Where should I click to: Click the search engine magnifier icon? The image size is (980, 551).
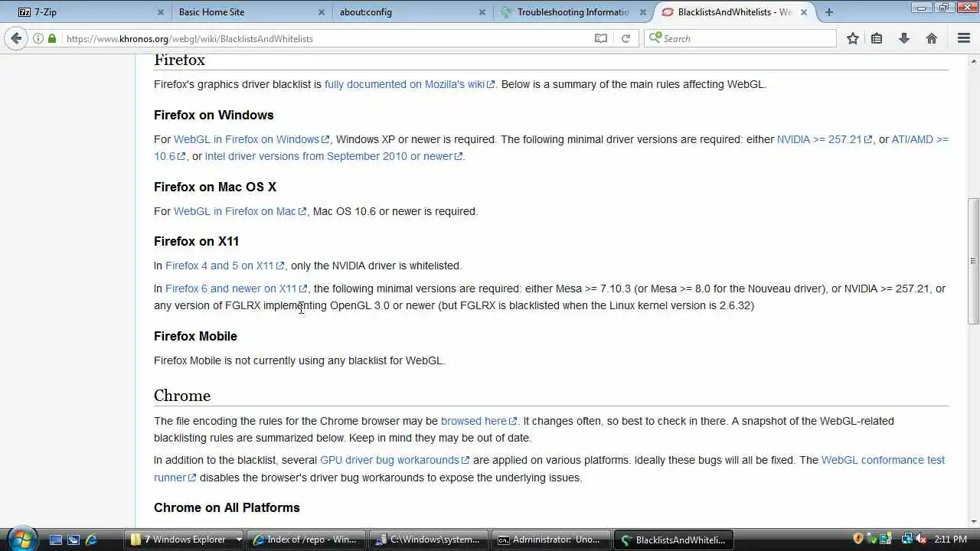(655, 38)
